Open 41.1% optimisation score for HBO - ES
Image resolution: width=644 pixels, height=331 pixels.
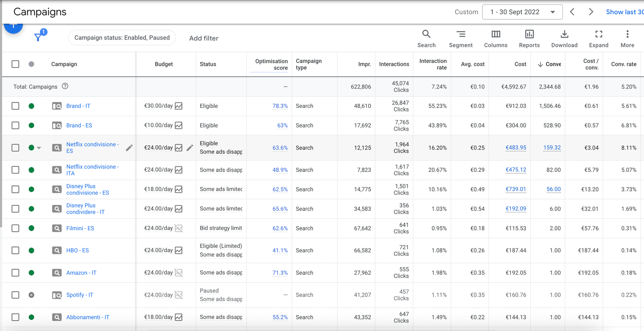(280, 250)
